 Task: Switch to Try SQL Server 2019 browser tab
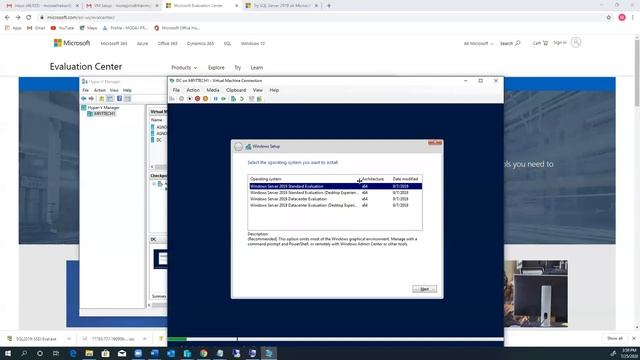(x=281, y=6)
